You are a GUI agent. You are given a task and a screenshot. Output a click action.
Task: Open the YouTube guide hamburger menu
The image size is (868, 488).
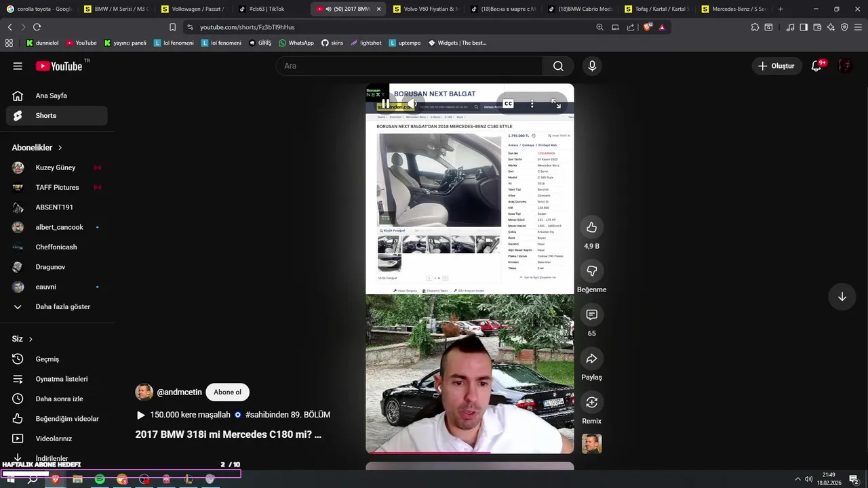coord(18,66)
